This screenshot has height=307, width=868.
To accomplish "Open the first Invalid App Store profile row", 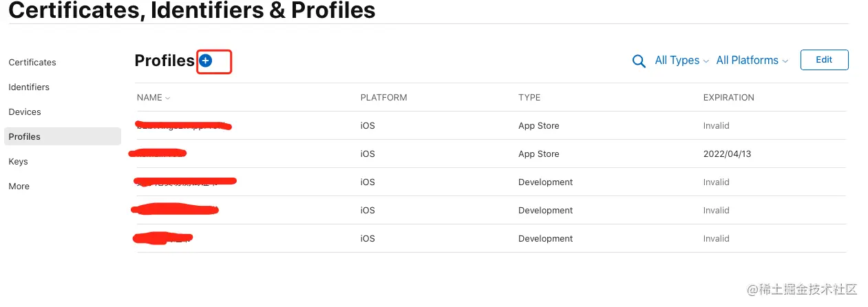I will 183,126.
